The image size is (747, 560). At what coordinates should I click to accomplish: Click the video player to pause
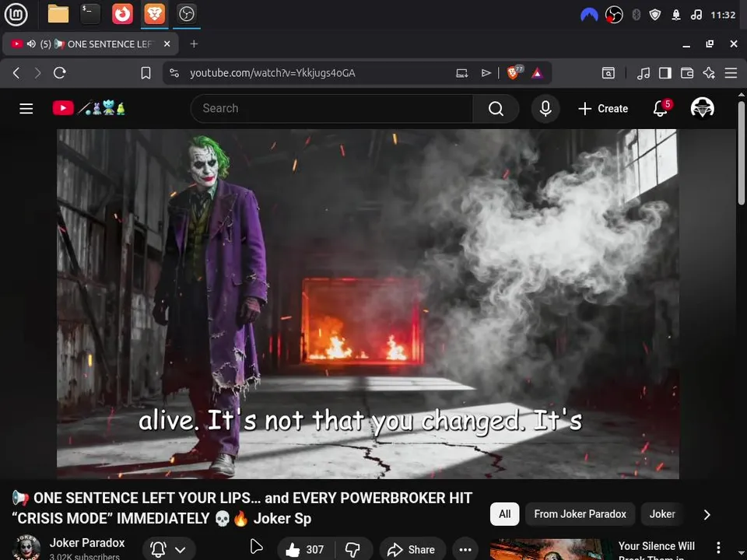click(x=368, y=304)
